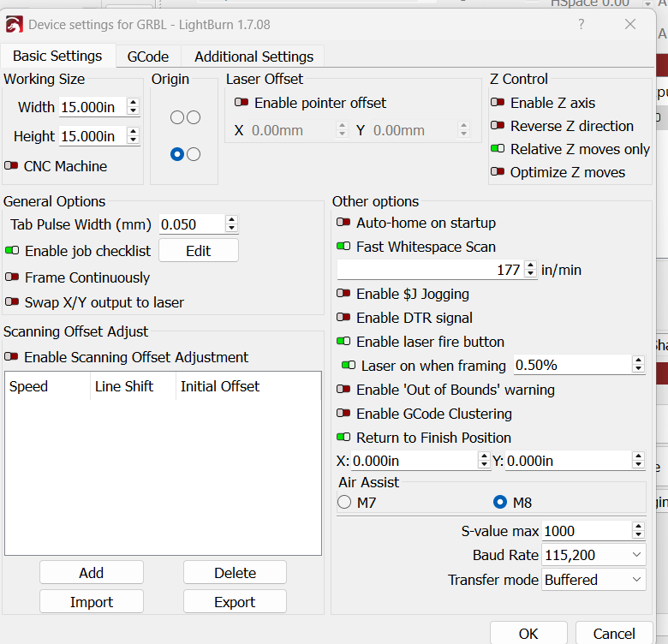Click the framing laser power stepper
668x644 pixels.
(x=638, y=365)
